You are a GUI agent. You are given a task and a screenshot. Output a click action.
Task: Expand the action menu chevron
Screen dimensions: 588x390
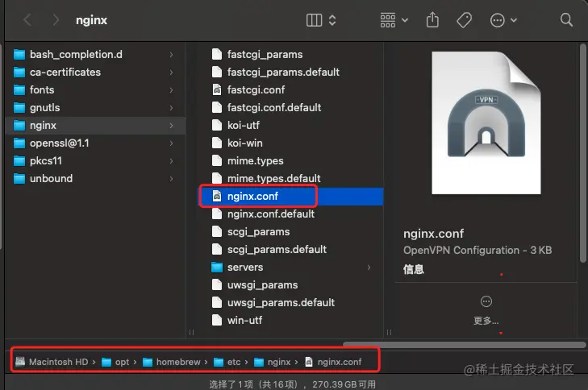514,20
